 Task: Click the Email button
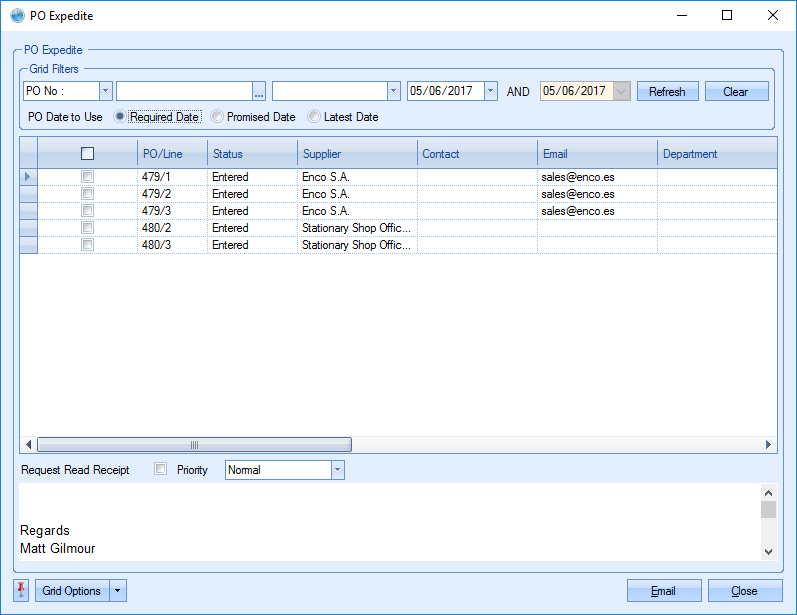pyautogui.click(x=663, y=591)
